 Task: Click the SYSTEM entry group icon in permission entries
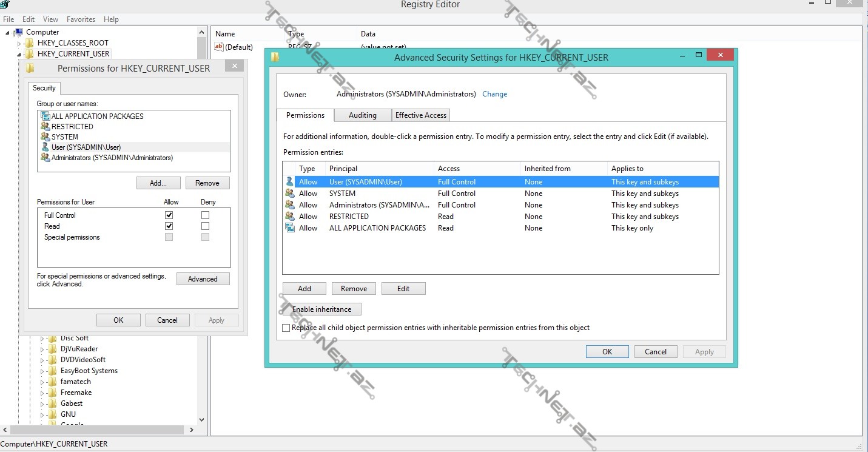click(290, 194)
